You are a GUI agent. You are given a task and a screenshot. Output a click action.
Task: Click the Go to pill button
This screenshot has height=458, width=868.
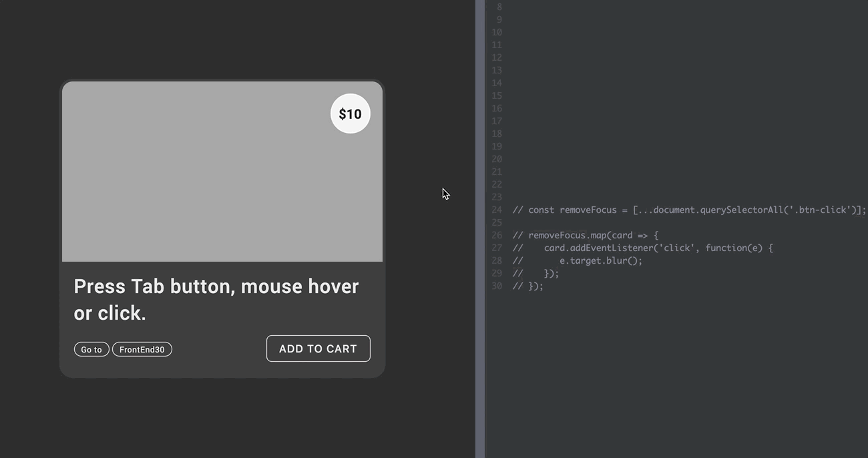pyautogui.click(x=91, y=349)
